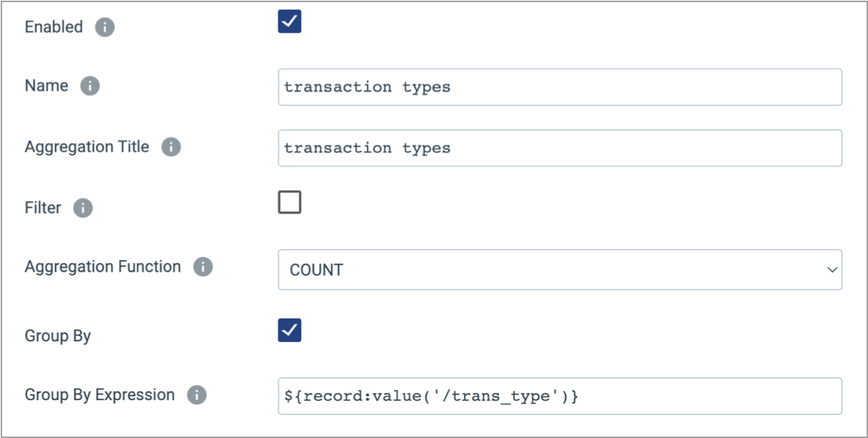Viewport: 868px width, 438px height.
Task: Click the info icon beside Enabled
Action: (x=104, y=28)
